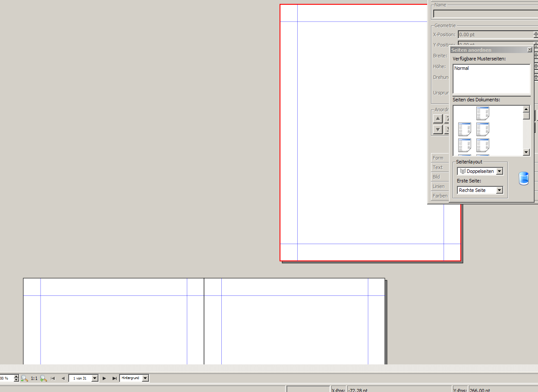This screenshot has height=392, width=538.
Task: Click the lower level down-arrow button in Anordnen
Action: tap(438, 129)
